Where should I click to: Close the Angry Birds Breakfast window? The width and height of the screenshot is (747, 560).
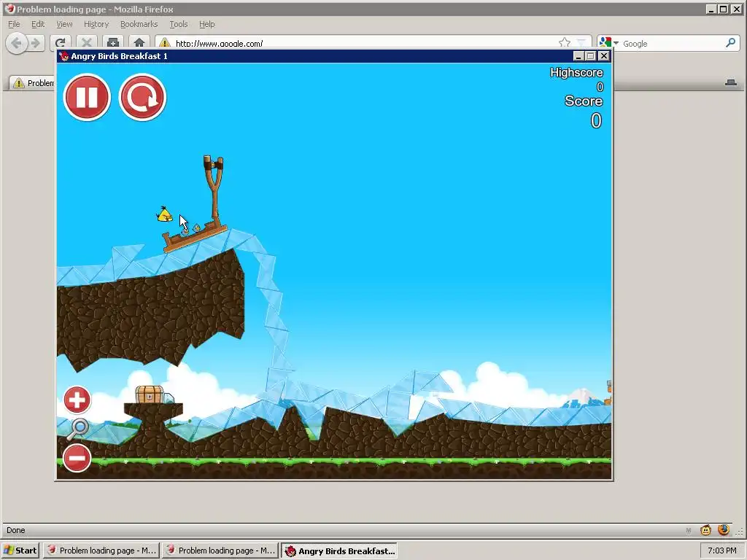click(x=603, y=56)
